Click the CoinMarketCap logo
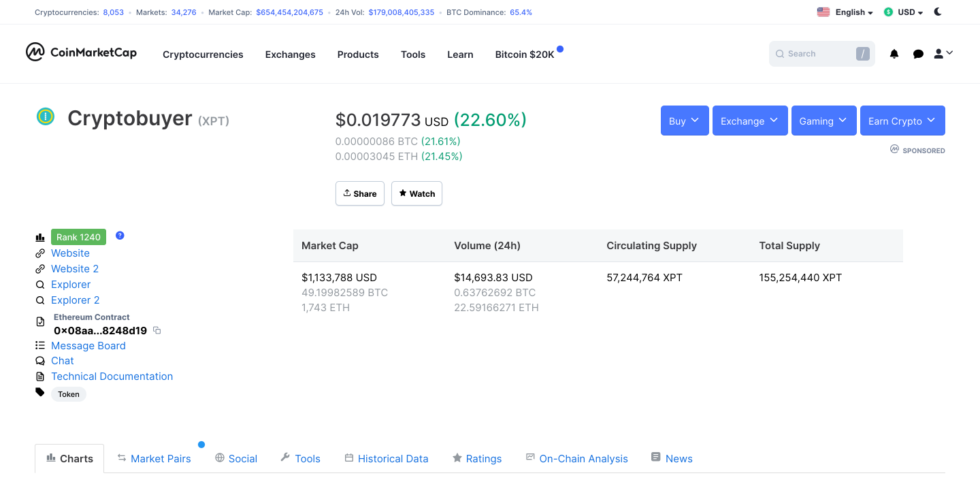The image size is (980, 480). click(x=81, y=52)
